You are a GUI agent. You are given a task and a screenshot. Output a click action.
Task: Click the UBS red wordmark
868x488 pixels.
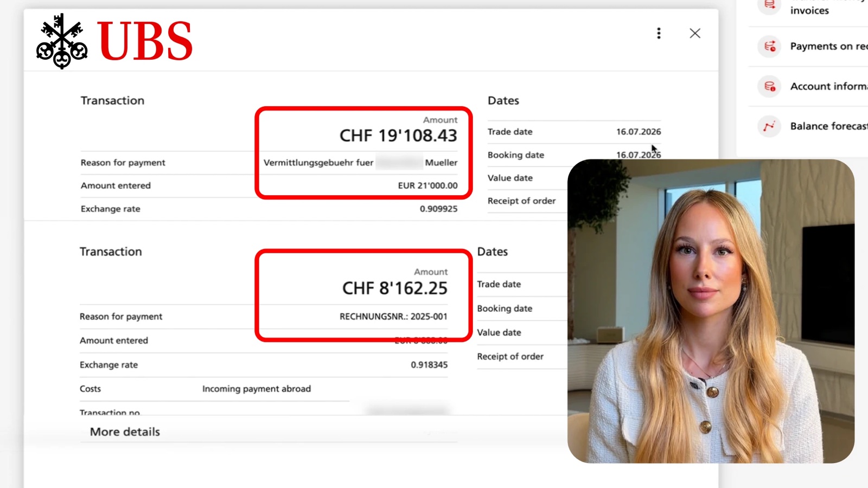(145, 42)
